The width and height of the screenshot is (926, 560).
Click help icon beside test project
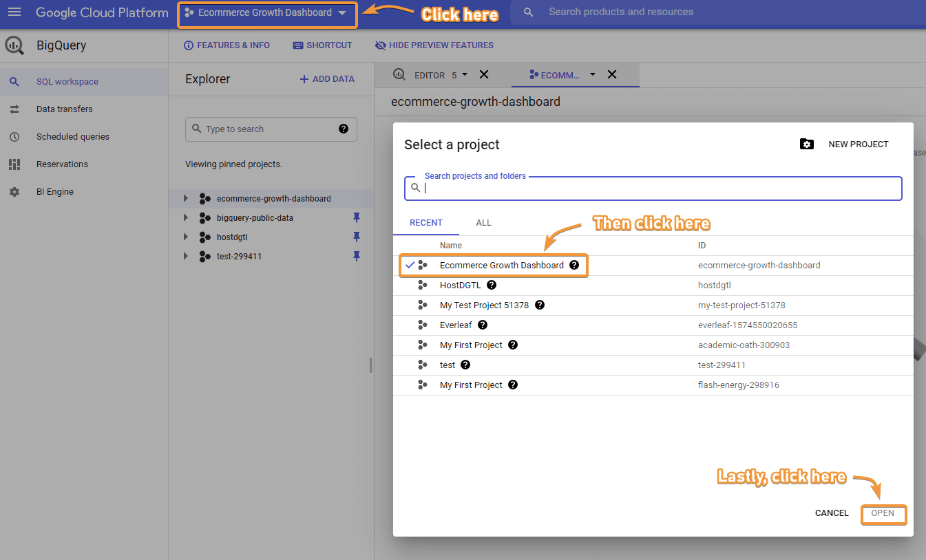click(x=465, y=365)
